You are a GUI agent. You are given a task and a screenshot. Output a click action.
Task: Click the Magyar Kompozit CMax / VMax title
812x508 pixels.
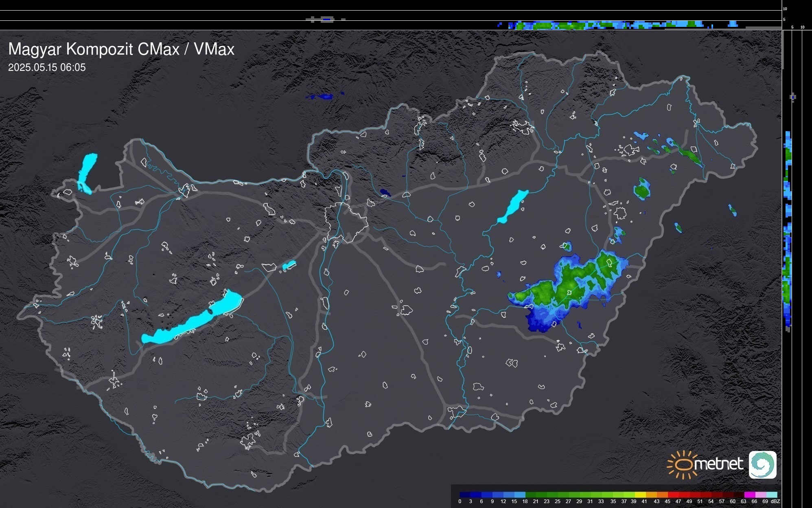121,49
